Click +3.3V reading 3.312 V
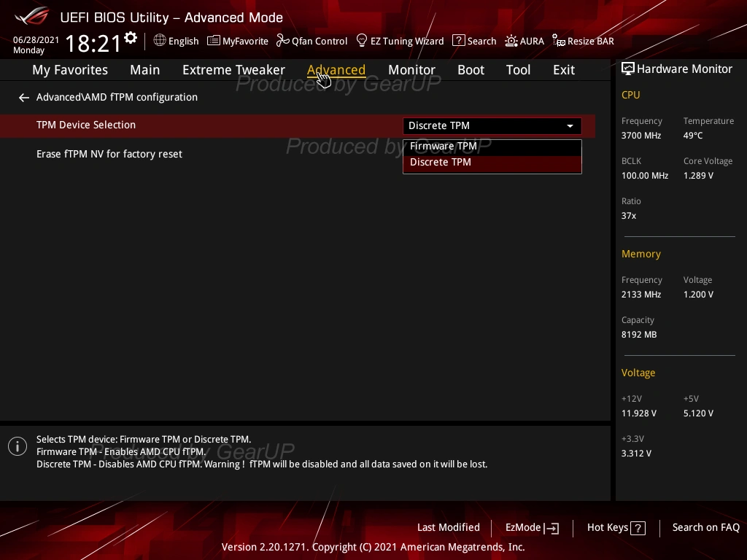The image size is (747, 560). 636,454
